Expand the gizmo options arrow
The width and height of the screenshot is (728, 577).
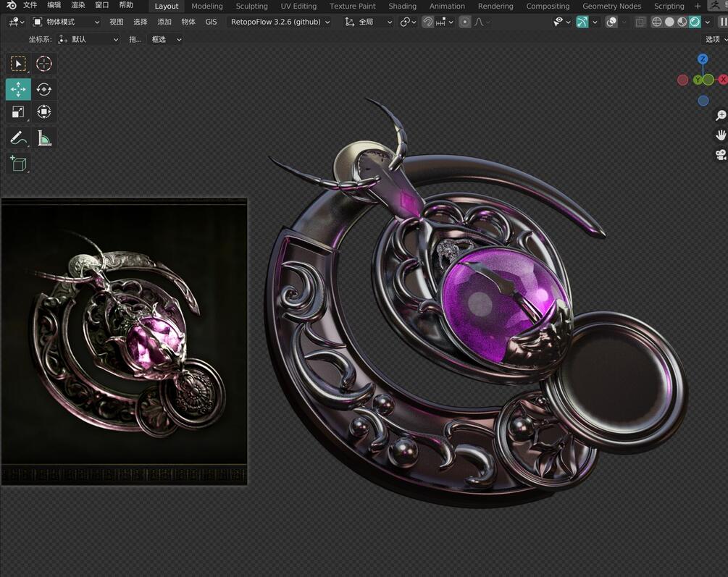click(595, 22)
